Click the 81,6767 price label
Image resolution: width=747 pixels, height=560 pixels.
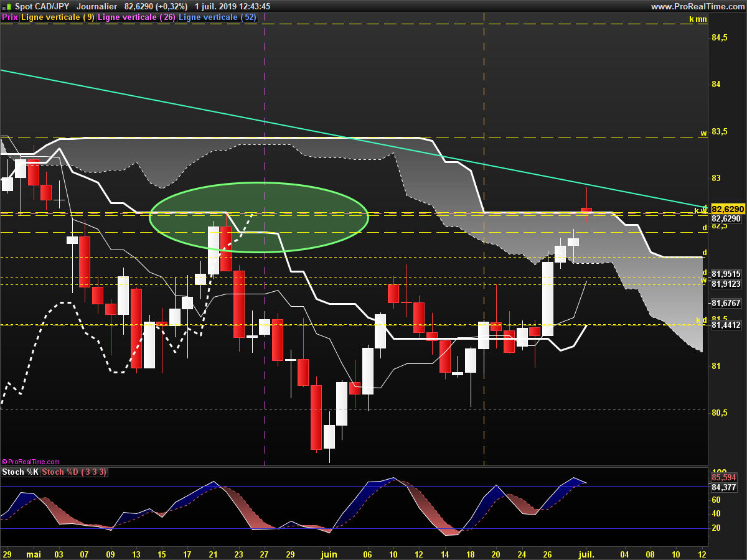click(x=726, y=304)
